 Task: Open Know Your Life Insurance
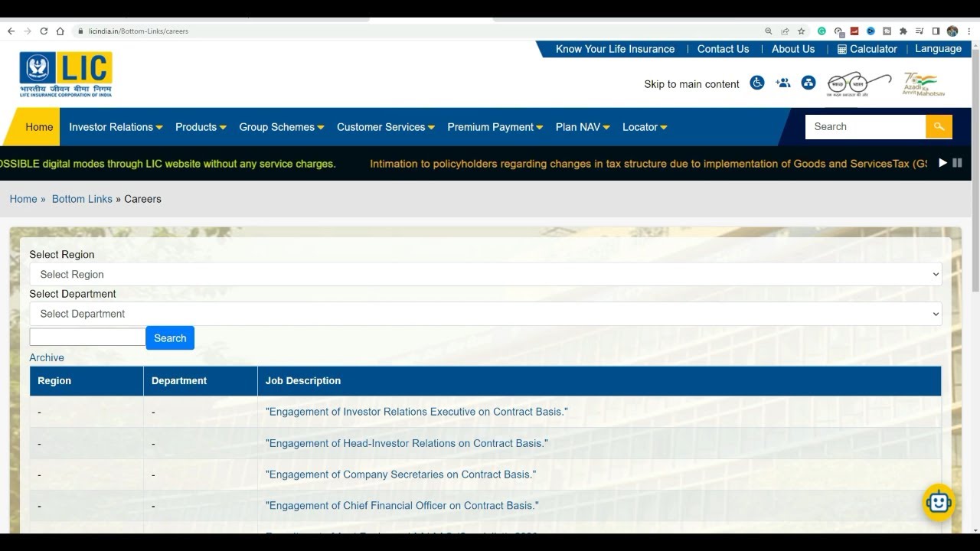615,49
